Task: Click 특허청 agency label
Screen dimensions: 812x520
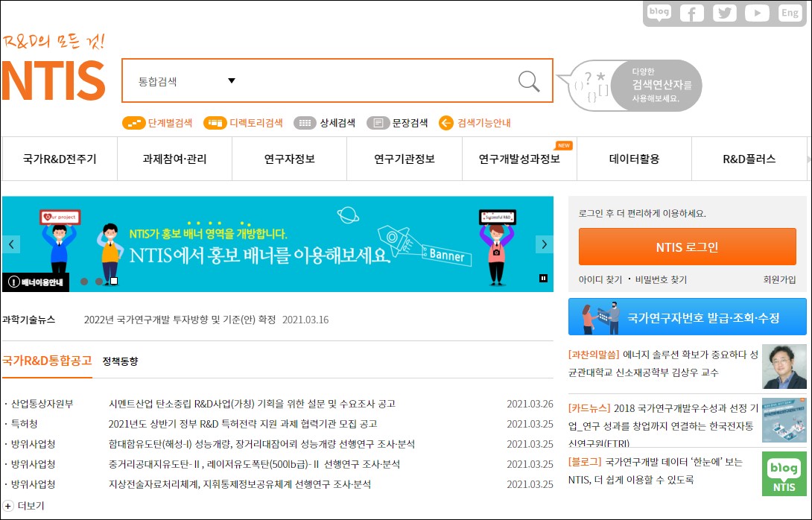Action: [x=25, y=424]
